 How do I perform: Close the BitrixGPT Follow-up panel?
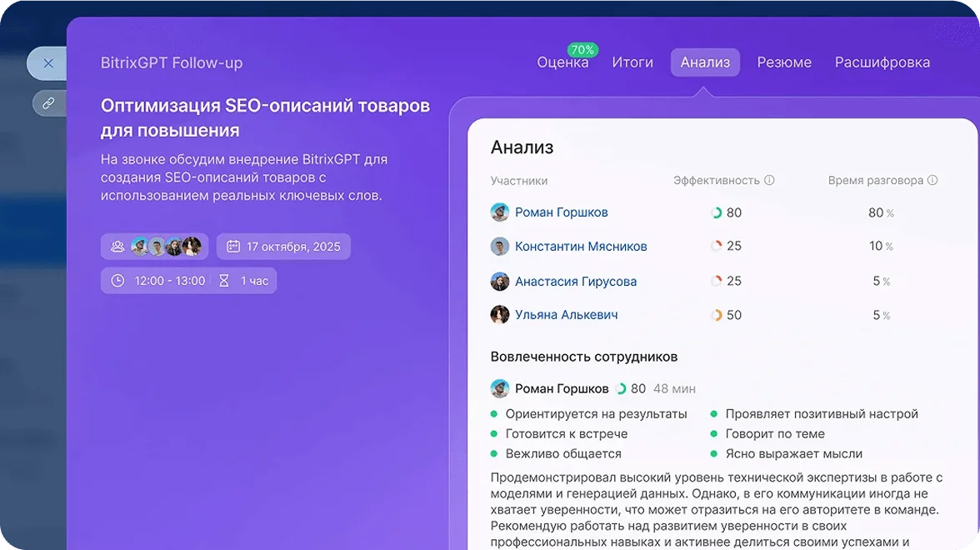tap(48, 63)
